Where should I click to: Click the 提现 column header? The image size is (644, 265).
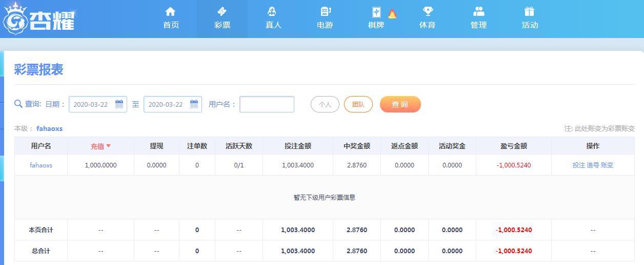[x=156, y=146]
